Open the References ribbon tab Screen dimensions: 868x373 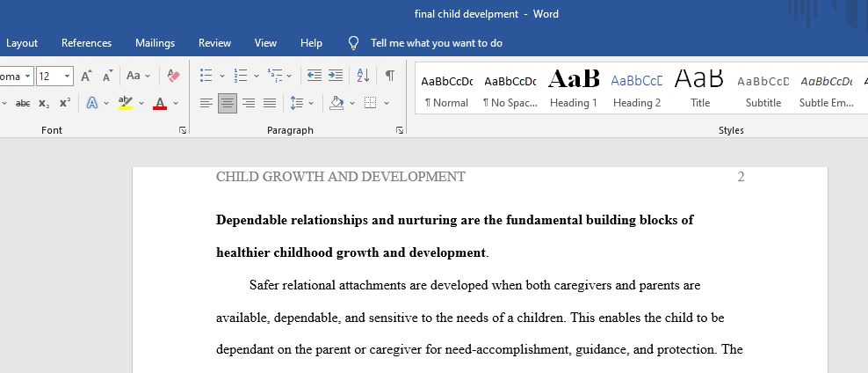tap(86, 43)
